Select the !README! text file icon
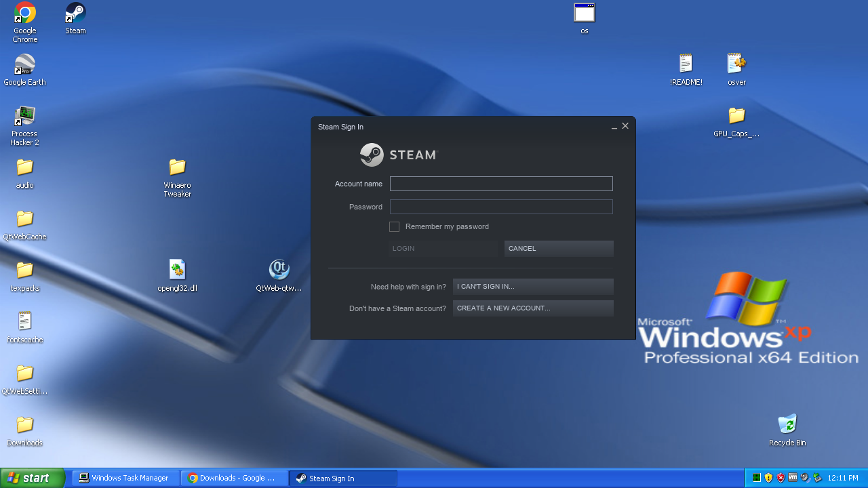The width and height of the screenshot is (868, 488). (x=686, y=64)
